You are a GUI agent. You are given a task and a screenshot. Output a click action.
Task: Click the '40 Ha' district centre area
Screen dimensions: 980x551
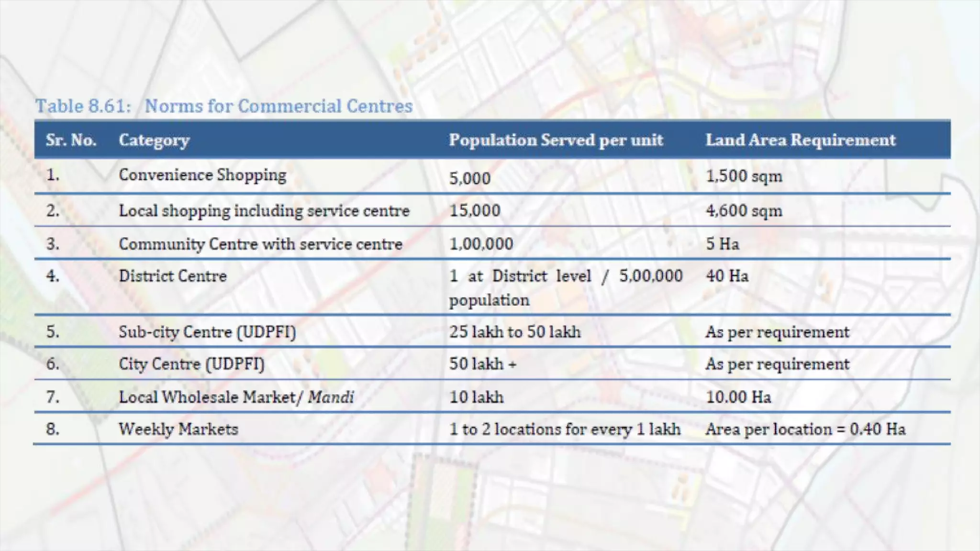tap(727, 276)
